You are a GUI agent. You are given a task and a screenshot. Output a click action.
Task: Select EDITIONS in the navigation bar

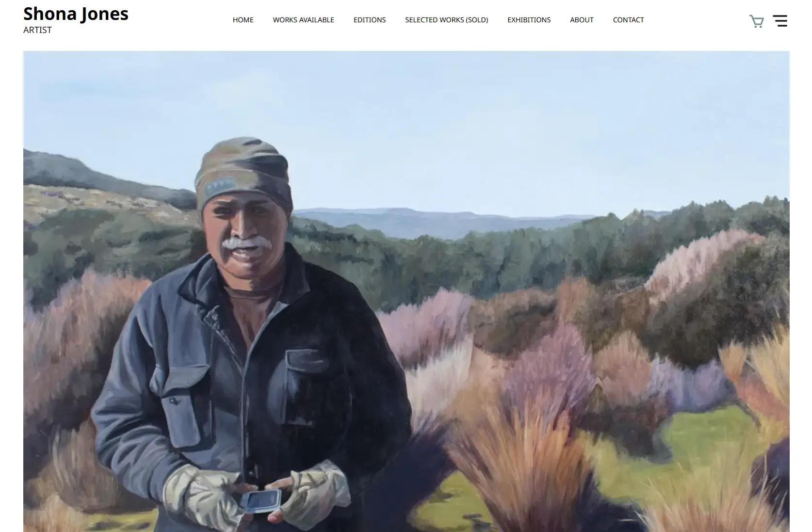click(370, 20)
